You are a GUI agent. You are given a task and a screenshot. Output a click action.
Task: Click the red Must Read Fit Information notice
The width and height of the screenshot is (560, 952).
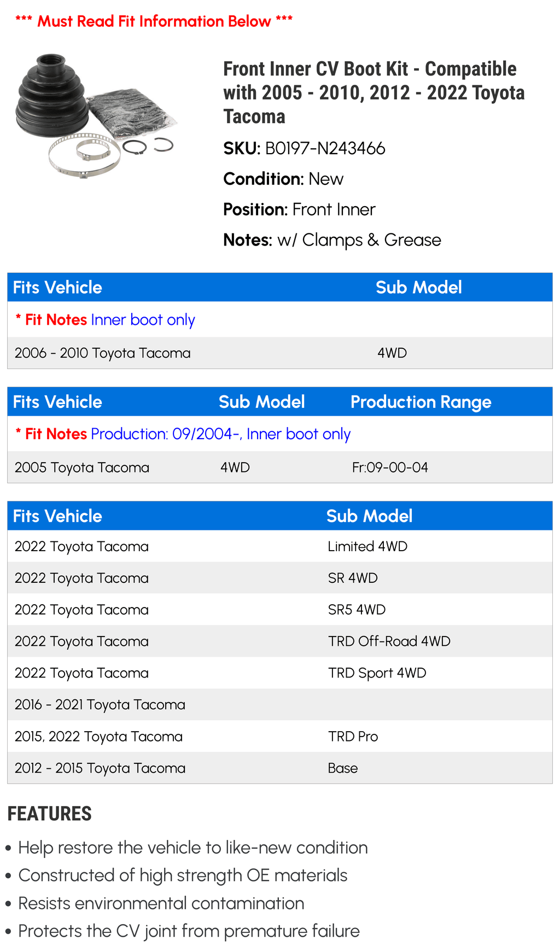pos(154,21)
